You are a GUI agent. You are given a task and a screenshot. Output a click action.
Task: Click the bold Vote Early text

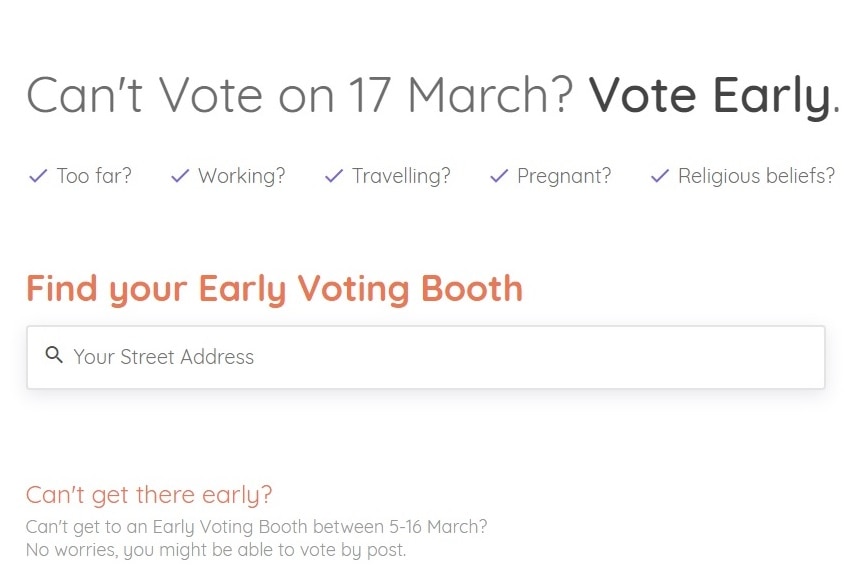click(x=714, y=95)
